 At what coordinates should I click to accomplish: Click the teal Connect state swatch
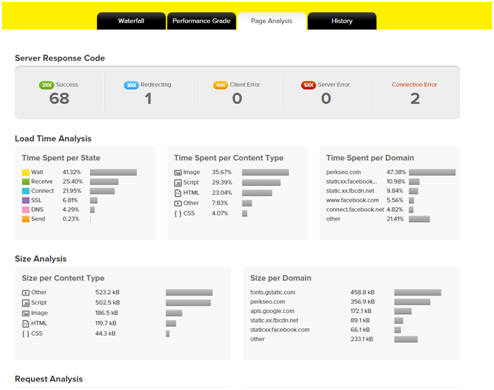[x=26, y=191]
